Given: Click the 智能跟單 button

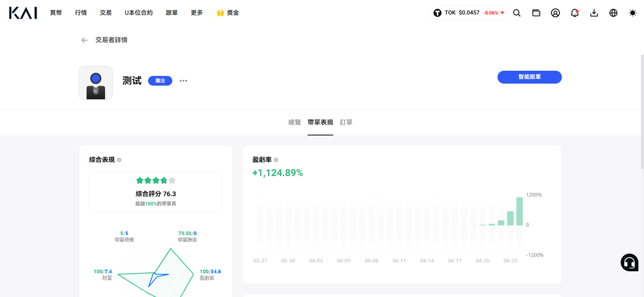Looking at the screenshot, I should pyautogui.click(x=529, y=77).
